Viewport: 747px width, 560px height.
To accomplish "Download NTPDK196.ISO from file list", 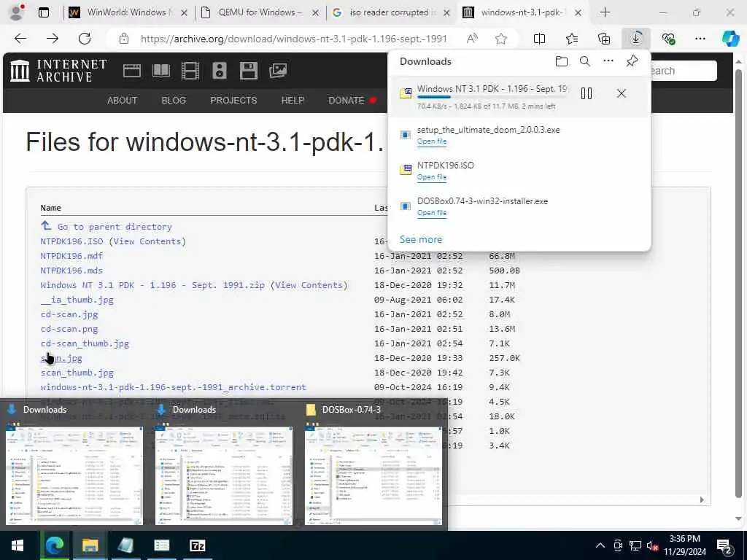I will point(71,241).
